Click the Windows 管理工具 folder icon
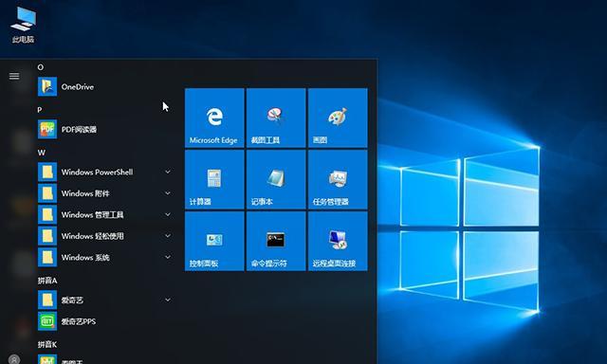607x364 pixels. tap(47, 214)
